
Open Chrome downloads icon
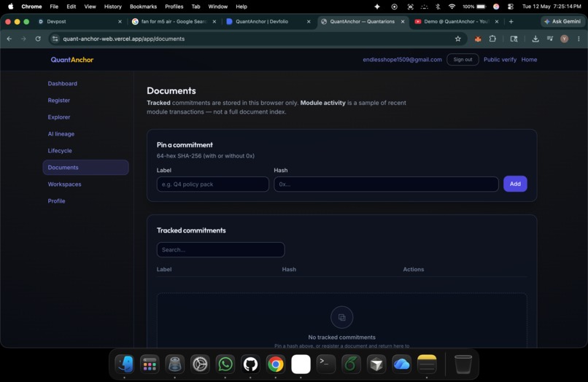point(535,39)
